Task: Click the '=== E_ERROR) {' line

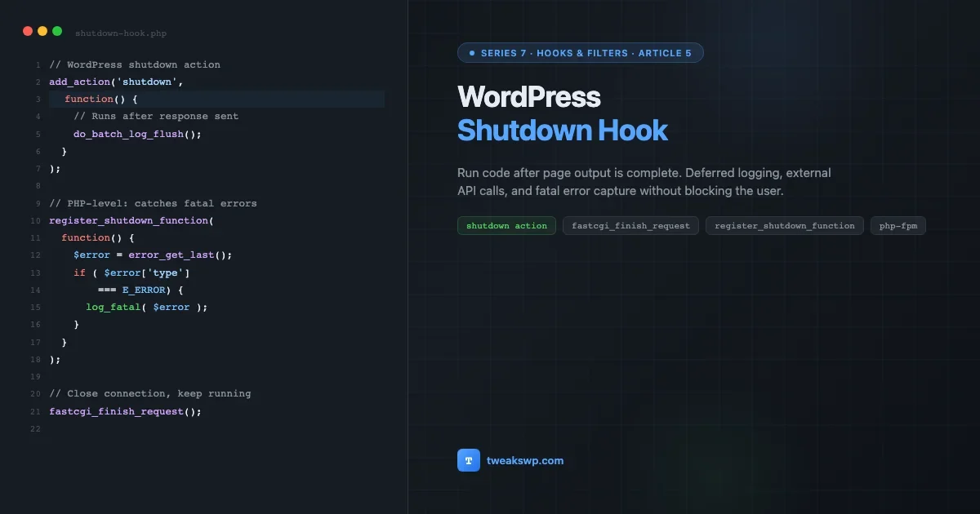Action: tap(140, 290)
